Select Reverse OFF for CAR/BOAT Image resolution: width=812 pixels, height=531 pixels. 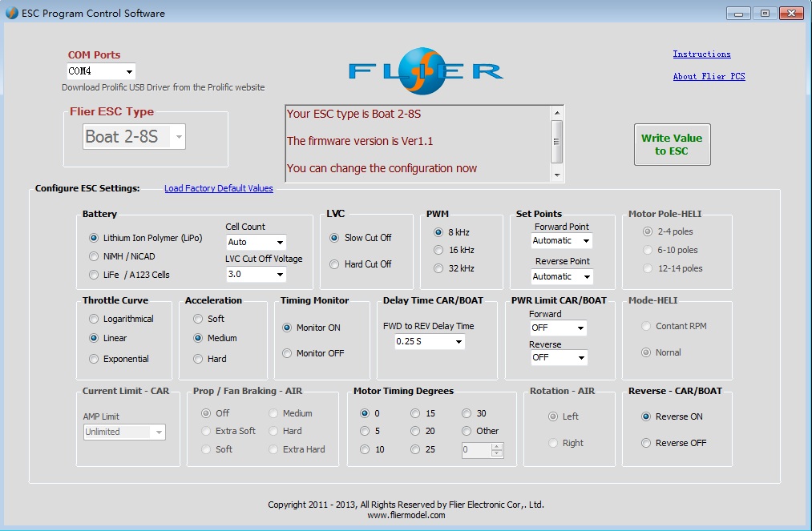click(673, 443)
